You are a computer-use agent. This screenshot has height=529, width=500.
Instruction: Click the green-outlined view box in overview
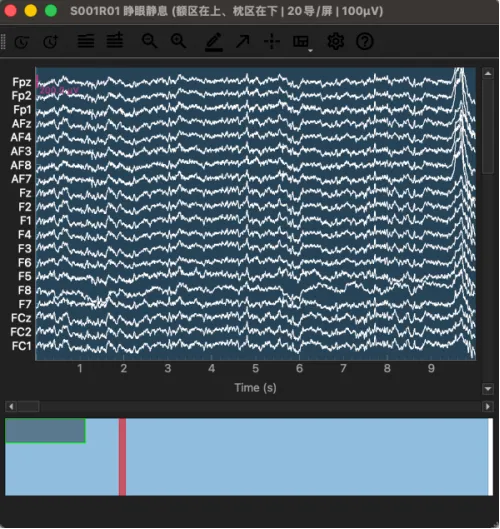(45, 430)
